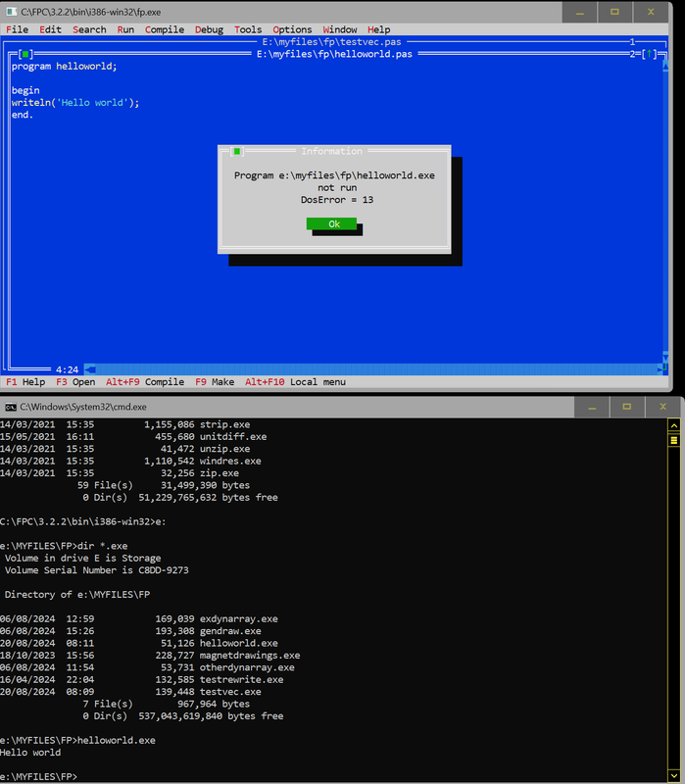The width and height of the screenshot is (685, 784).
Task: Open the Help menu
Action: 378,29
